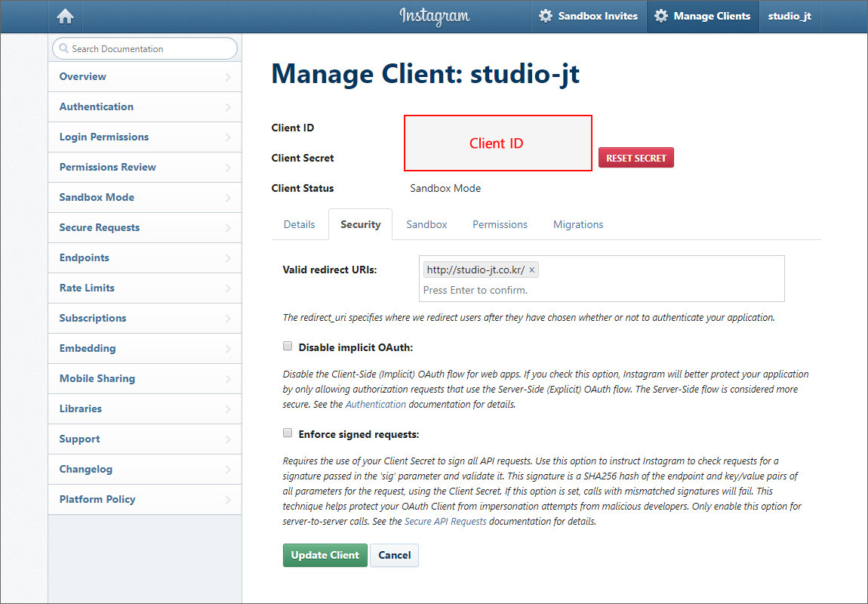Expand the Overview sidebar chevron

(x=228, y=77)
